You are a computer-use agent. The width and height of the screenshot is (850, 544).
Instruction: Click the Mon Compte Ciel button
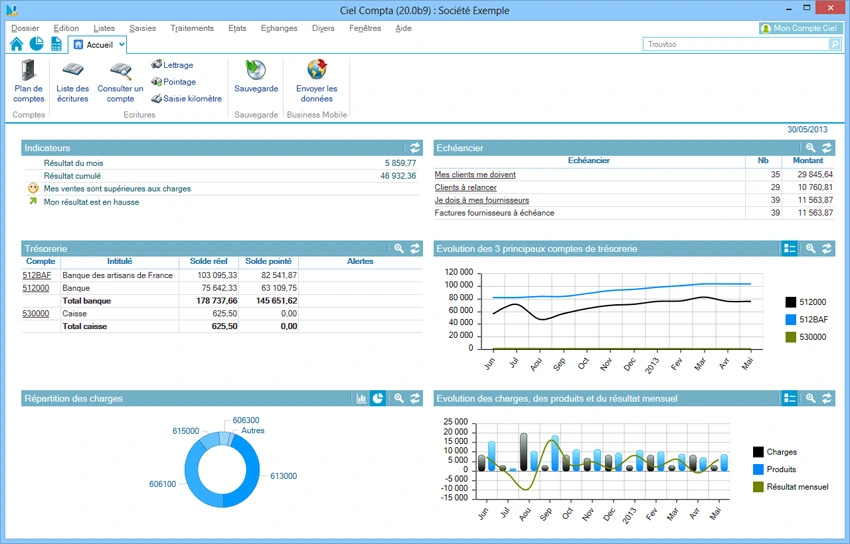(800, 28)
